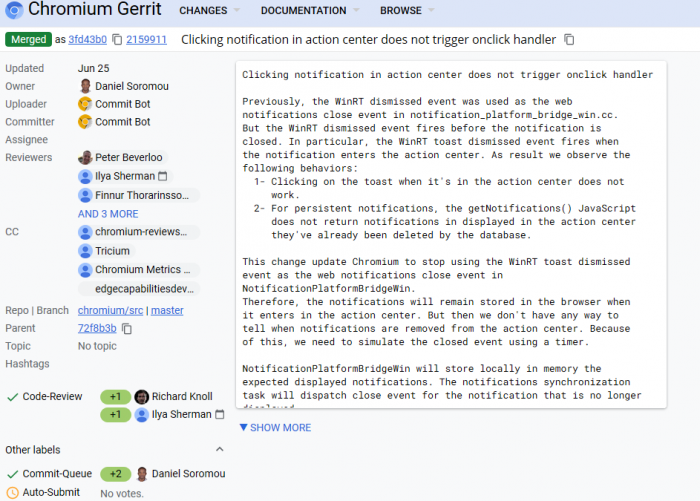Open the chromium/src repo link

[x=111, y=310]
